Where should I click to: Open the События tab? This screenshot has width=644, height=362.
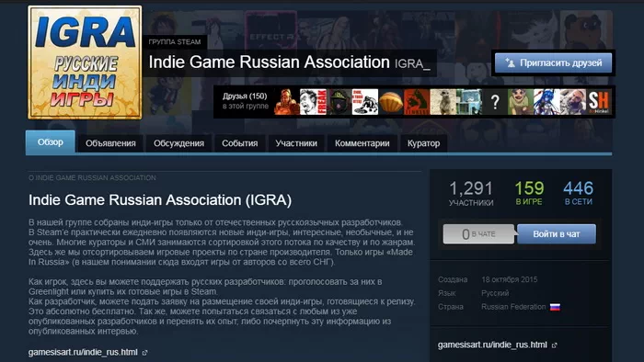[x=240, y=143]
